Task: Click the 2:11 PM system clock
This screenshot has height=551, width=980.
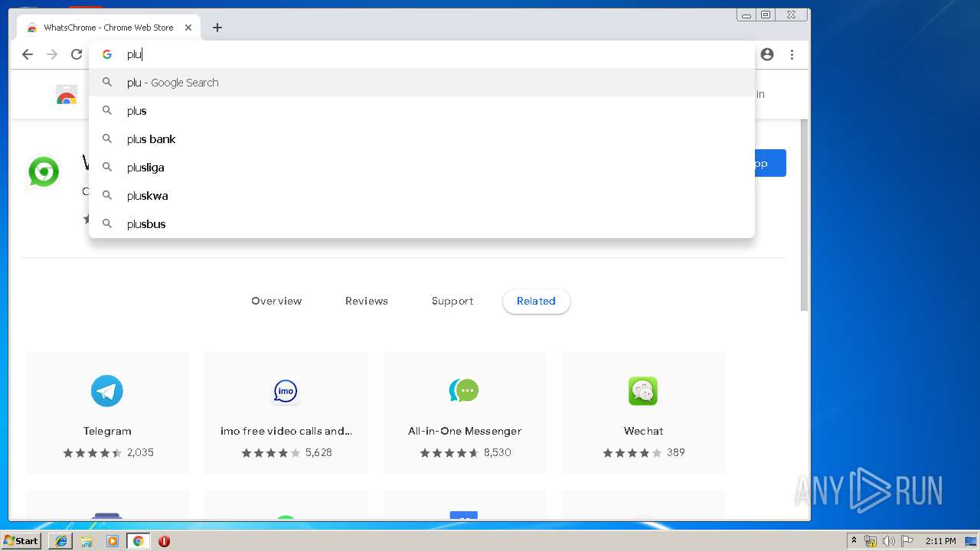Action: point(940,541)
